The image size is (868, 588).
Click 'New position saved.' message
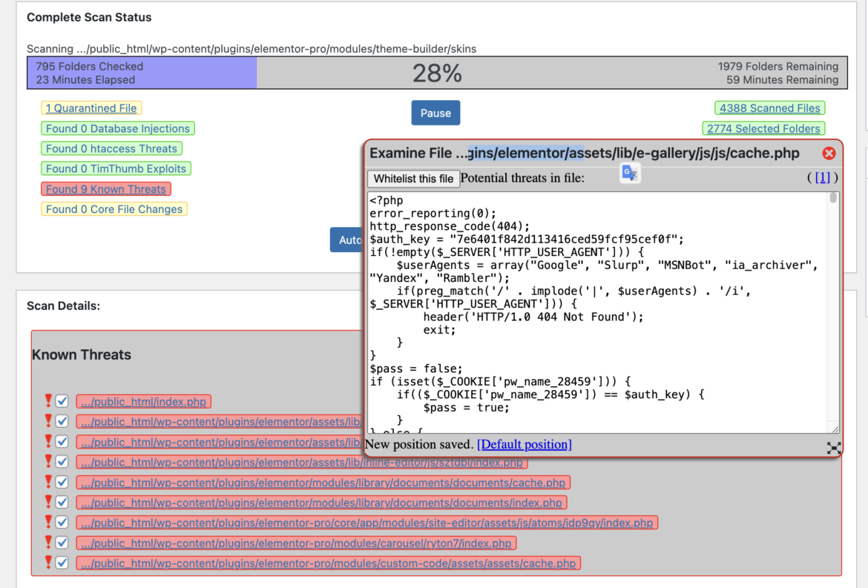(x=419, y=444)
